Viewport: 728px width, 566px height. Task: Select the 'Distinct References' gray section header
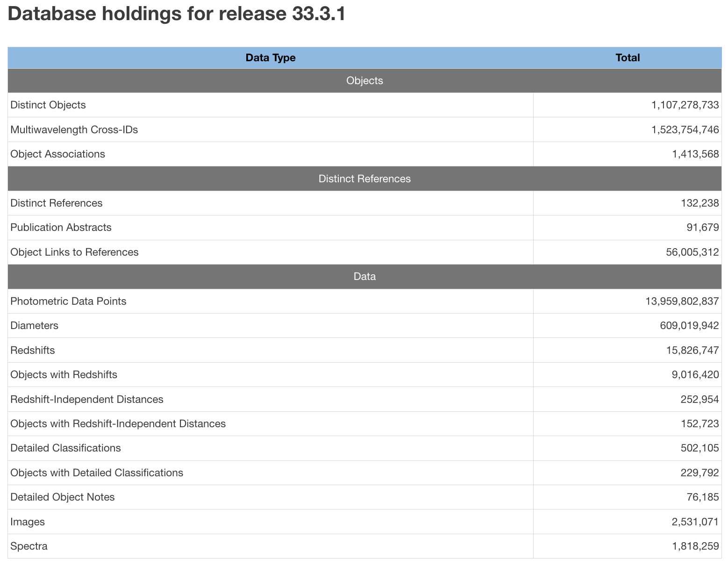[364, 179]
